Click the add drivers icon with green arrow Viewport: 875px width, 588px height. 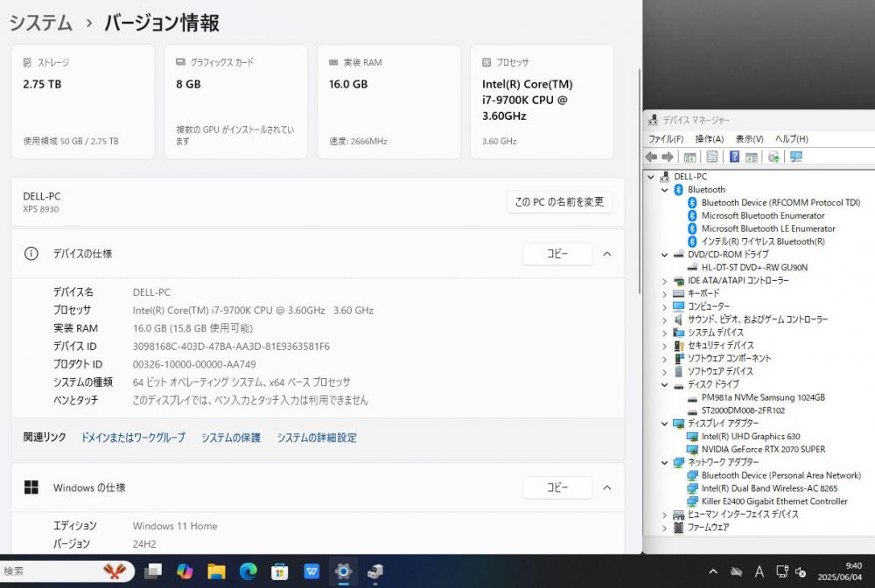click(773, 157)
